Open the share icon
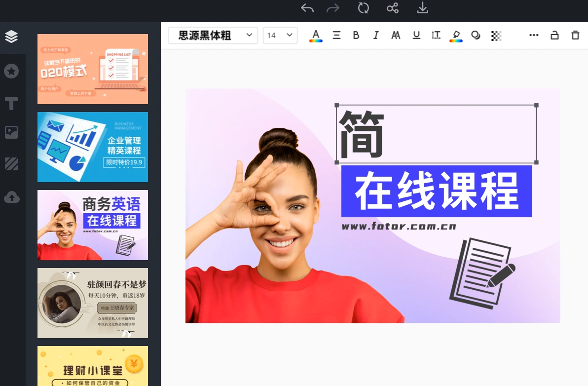This screenshot has width=588, height=386. coord(393,8)
